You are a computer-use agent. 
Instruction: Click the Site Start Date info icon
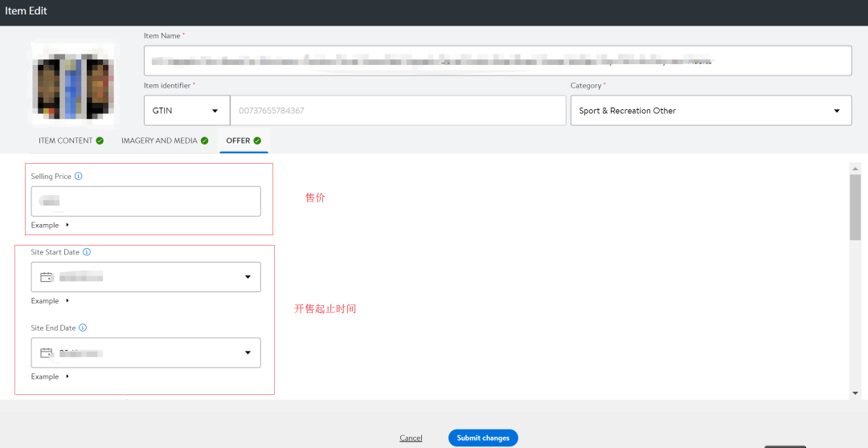87,252
